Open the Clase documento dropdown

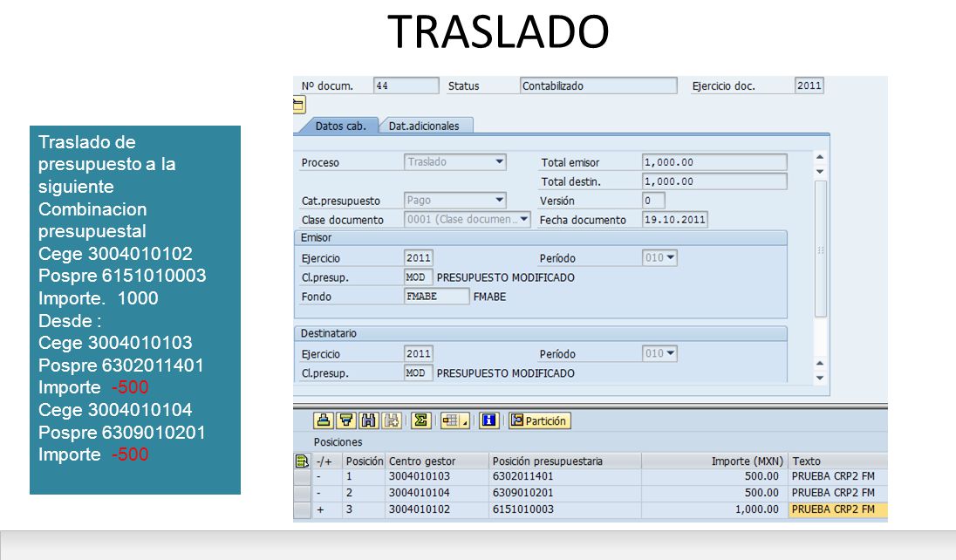(x=523, y=219)
